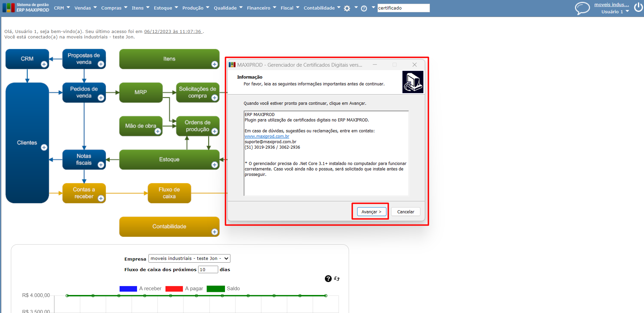Open the settings gear icon
644x313 pixels.
pos(347,9)
